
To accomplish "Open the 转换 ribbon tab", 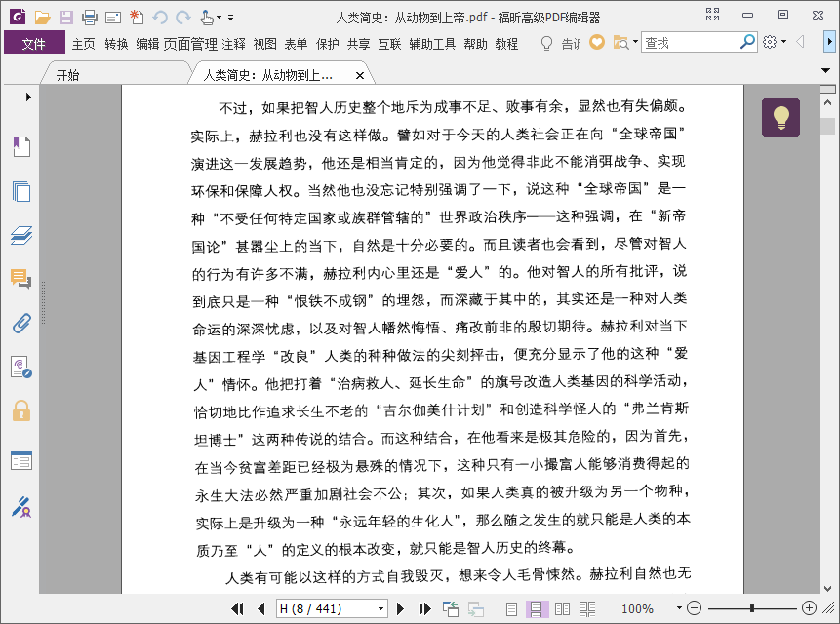I will click(116, 43).
